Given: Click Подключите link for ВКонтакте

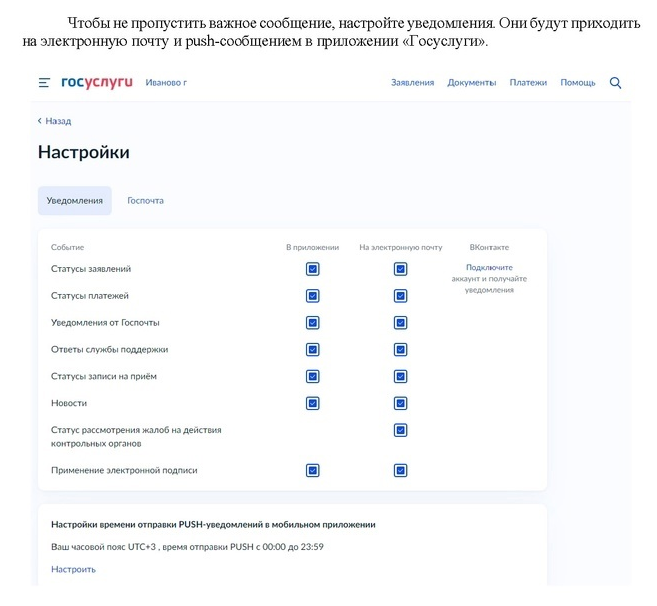Looking at the screenshot, I should pos(489,268).
